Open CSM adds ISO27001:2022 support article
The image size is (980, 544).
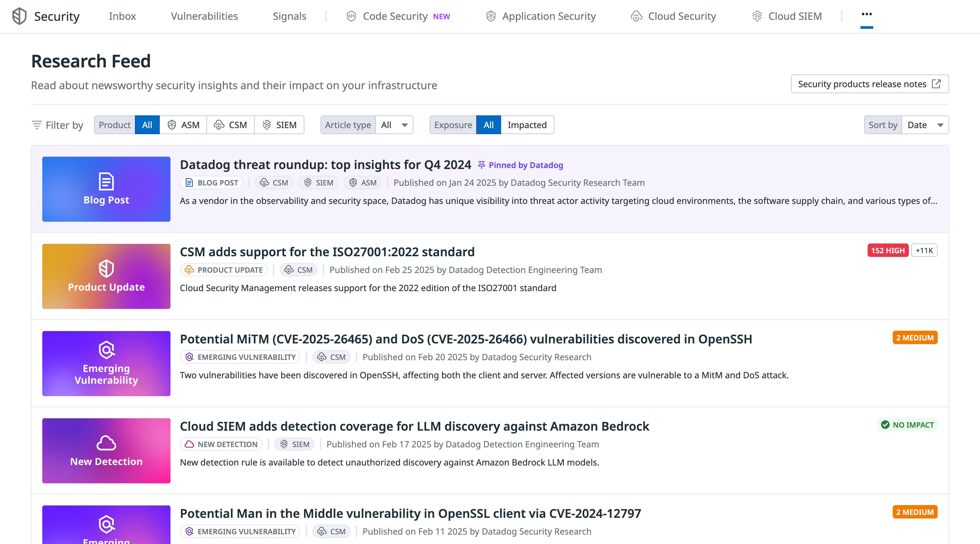327,252
